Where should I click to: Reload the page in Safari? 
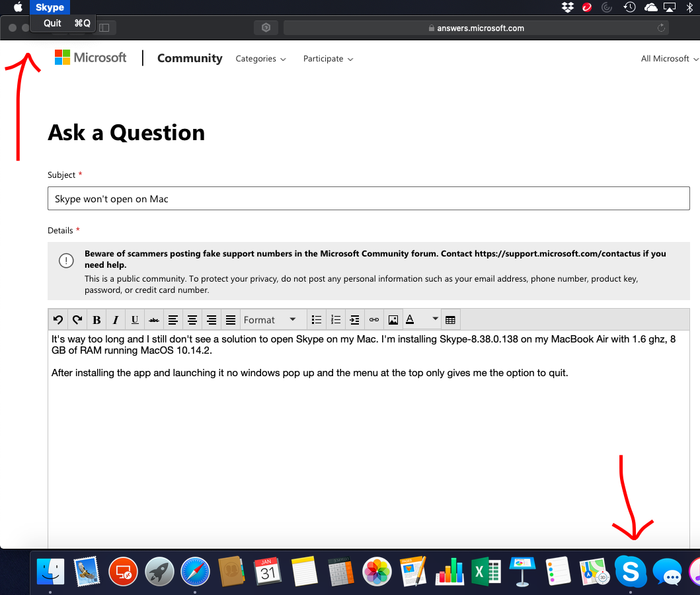[661, 28]
